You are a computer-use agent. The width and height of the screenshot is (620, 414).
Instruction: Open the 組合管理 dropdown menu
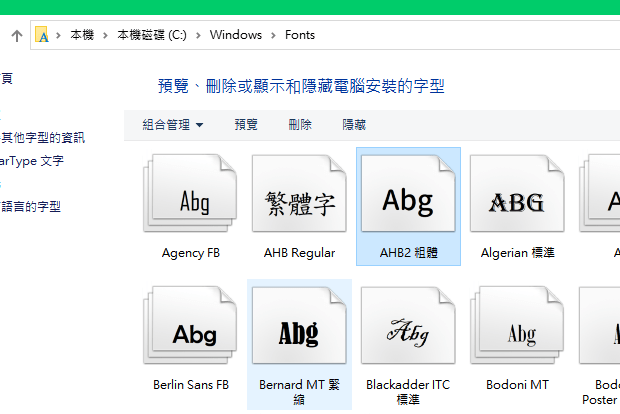tap(173, 125)
